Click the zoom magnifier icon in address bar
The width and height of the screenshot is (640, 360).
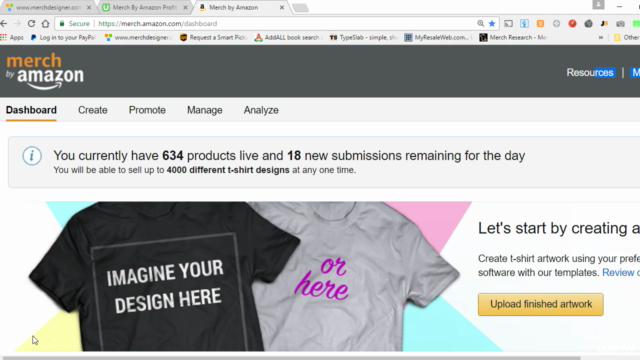pyautogui.click(x=480, y=24)
